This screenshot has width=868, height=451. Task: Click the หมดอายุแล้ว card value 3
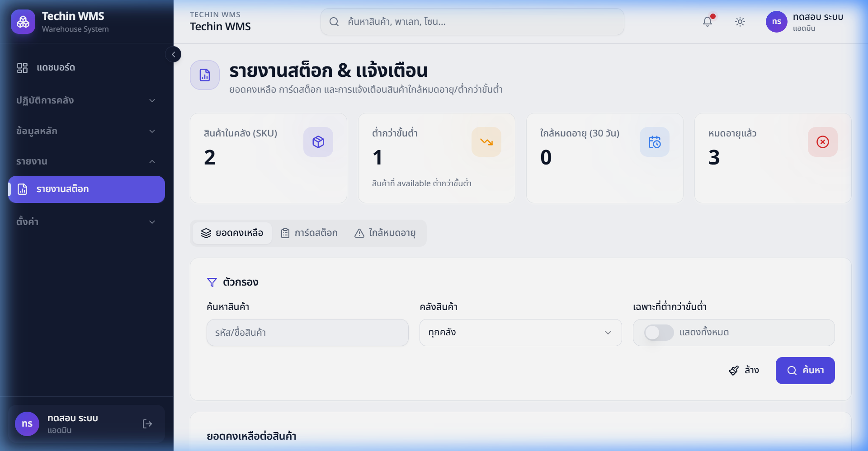714,157
